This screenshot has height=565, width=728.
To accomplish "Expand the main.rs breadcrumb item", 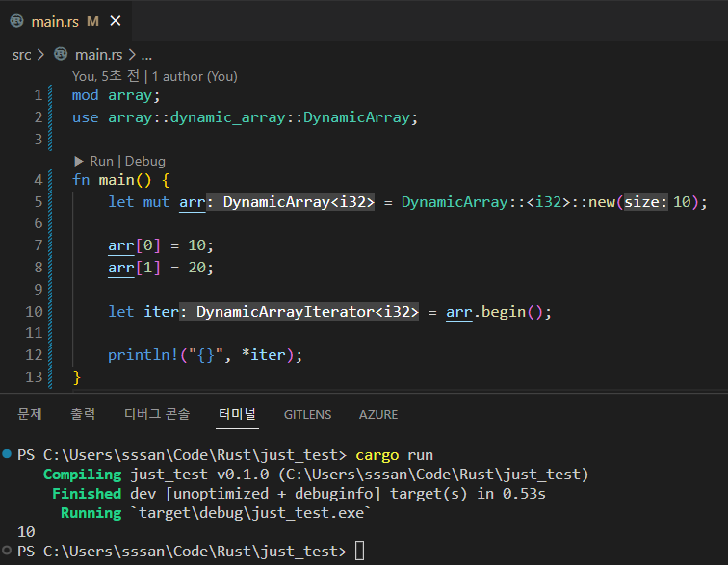I will [x=99, y=55].
